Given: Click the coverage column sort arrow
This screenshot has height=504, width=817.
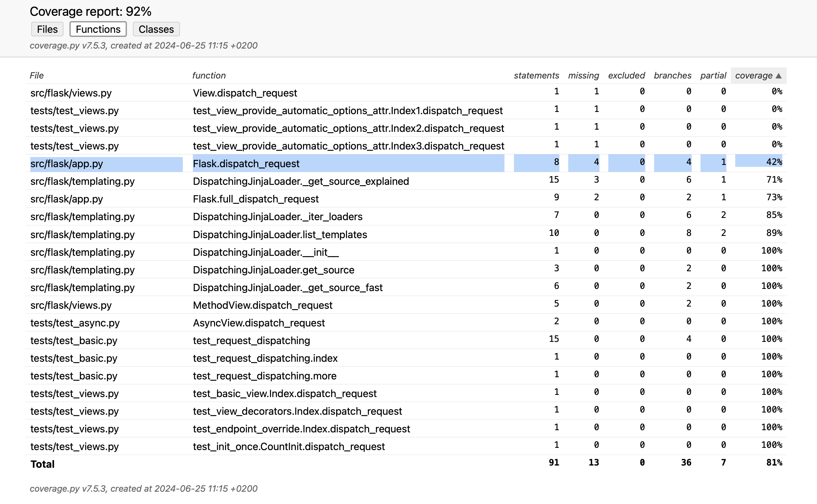Looking at the screenshot, I should point(778,76).
